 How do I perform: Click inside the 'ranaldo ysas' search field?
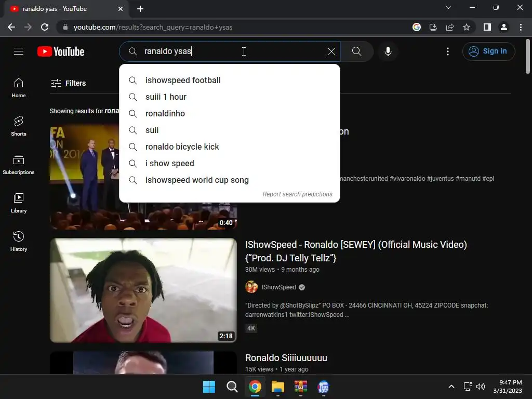coord(231,51)
